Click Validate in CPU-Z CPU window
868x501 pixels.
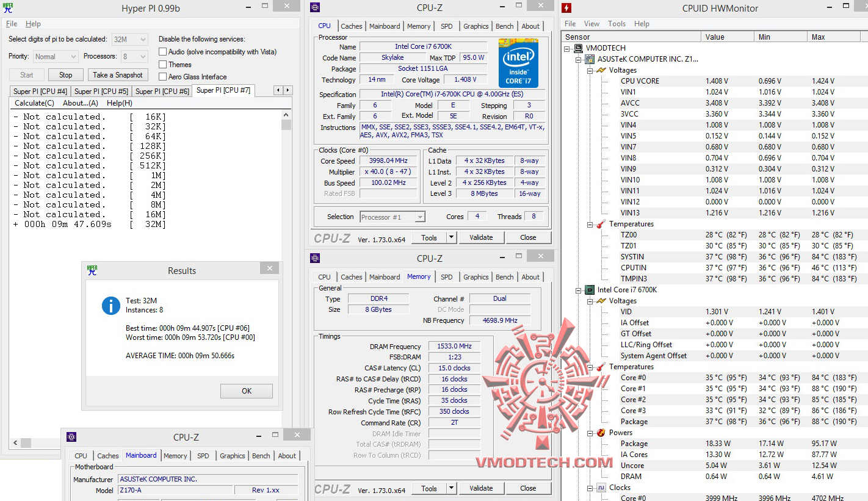click(481, 237)
